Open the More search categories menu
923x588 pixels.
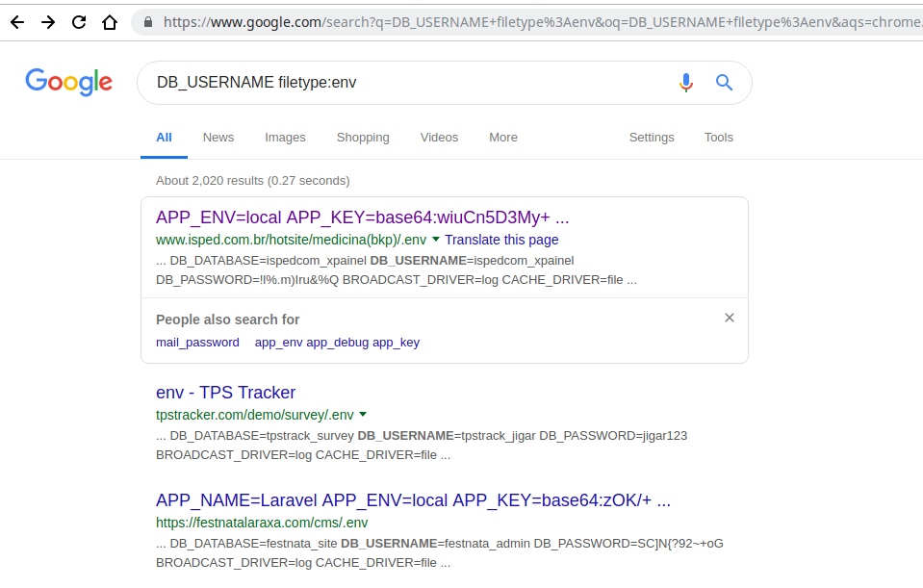coord(503,138)
